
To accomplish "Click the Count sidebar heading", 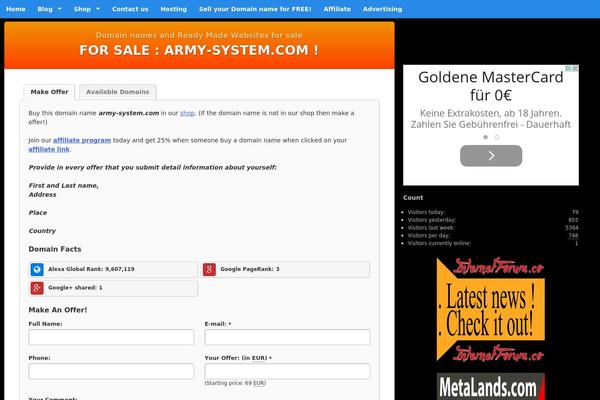I will (x=413, y=198).
